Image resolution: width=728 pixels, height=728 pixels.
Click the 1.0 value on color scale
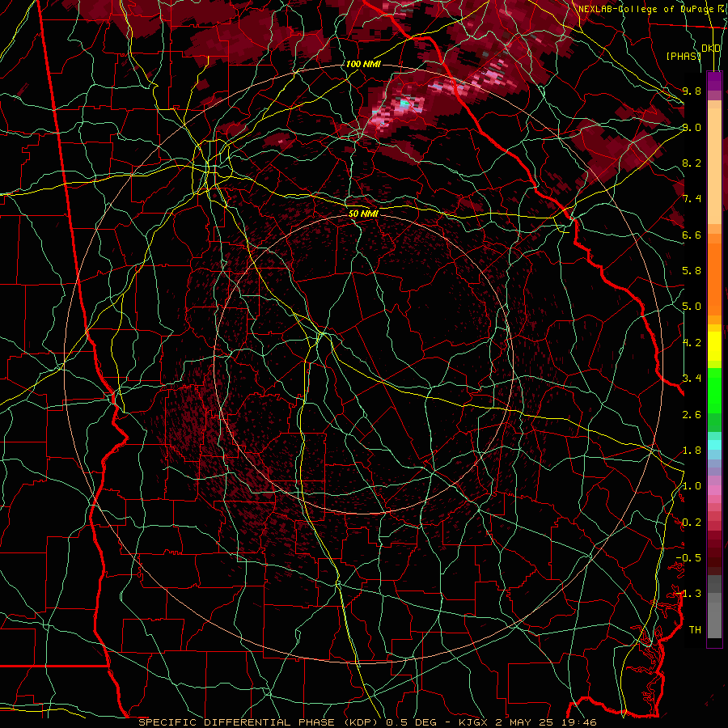(692, 486)
